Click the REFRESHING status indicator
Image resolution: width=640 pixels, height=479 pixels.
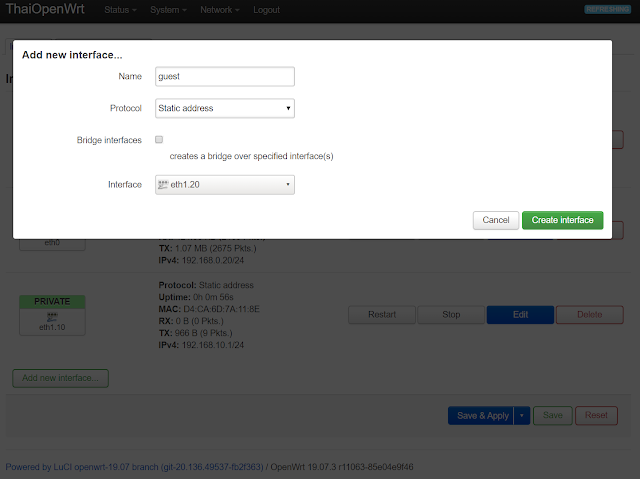click(607, 9)
